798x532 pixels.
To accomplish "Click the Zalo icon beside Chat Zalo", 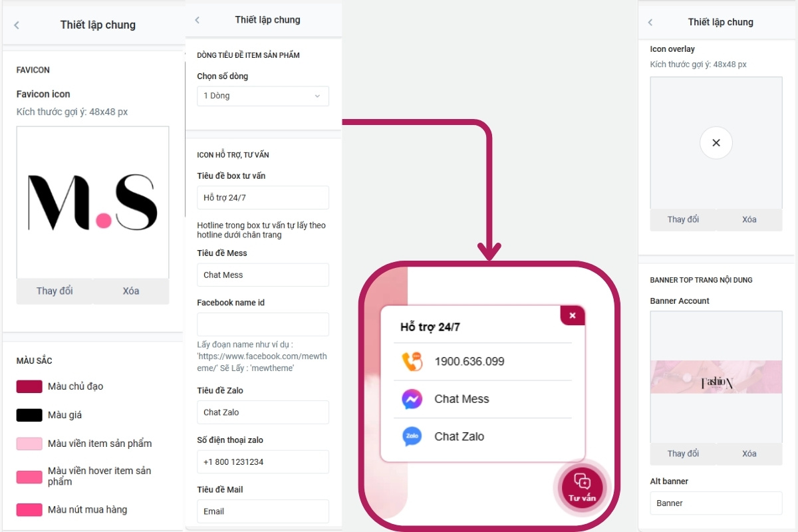I will click(x=412, y=437).
